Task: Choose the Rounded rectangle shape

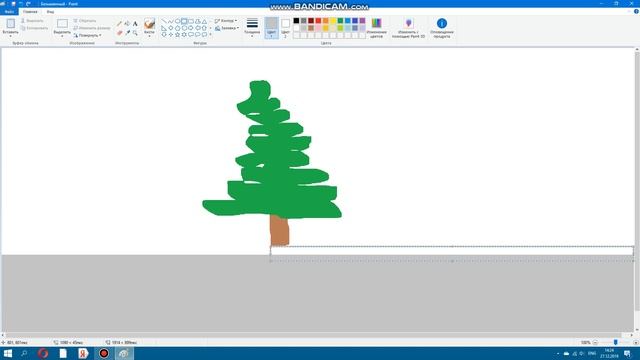Action: (x=191, y=21)
